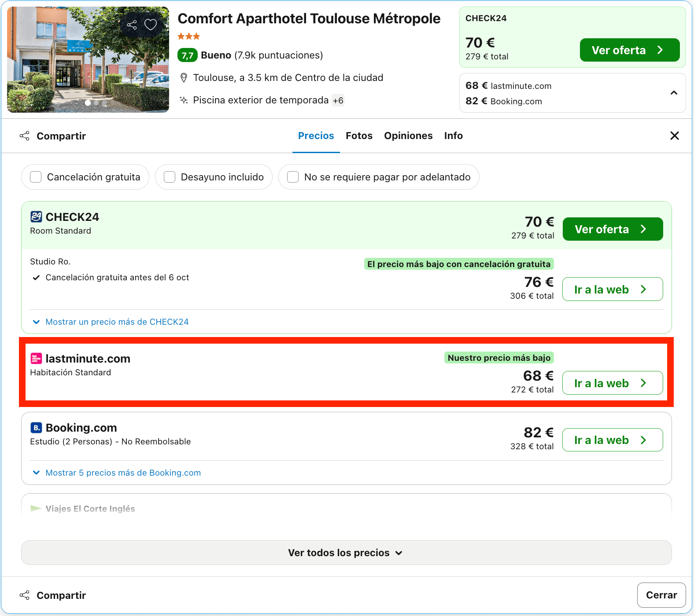
Task: Click the Nuestro precio más bajo badge
Action: pyautogui.click(x=499, y=358)
